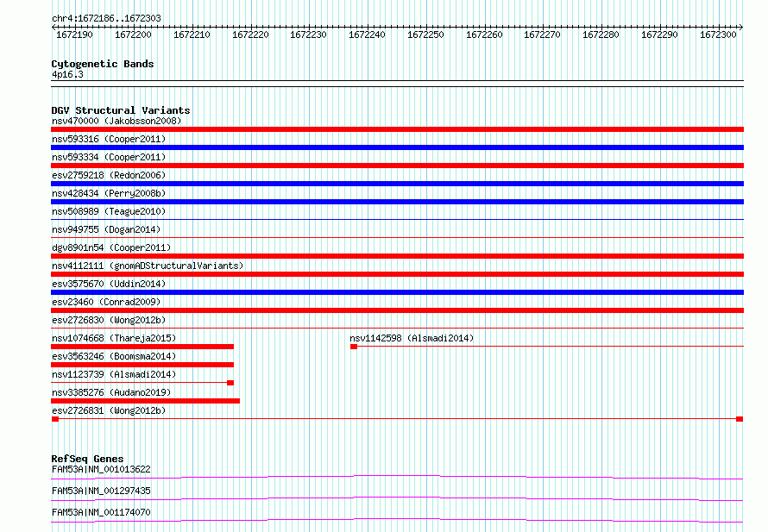
Task: Open the nsv1142598 (Alsmadi2014) variant label
Action: coord(412,338)
